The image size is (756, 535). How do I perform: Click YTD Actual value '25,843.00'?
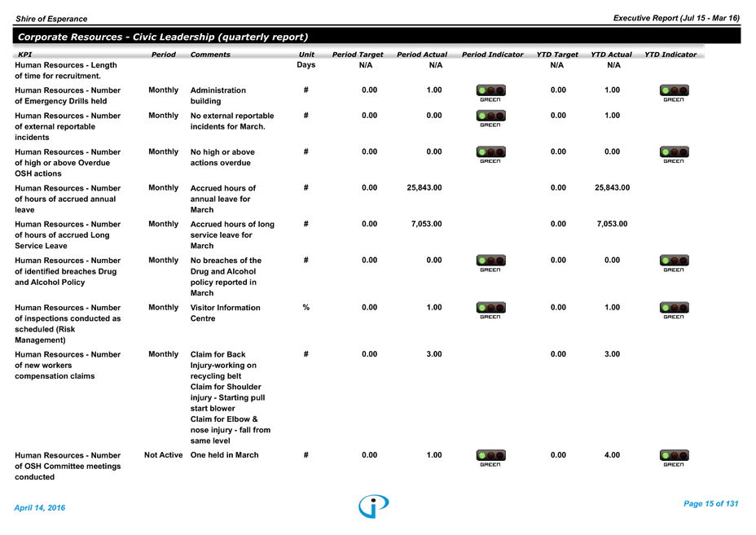click(613, 187)
